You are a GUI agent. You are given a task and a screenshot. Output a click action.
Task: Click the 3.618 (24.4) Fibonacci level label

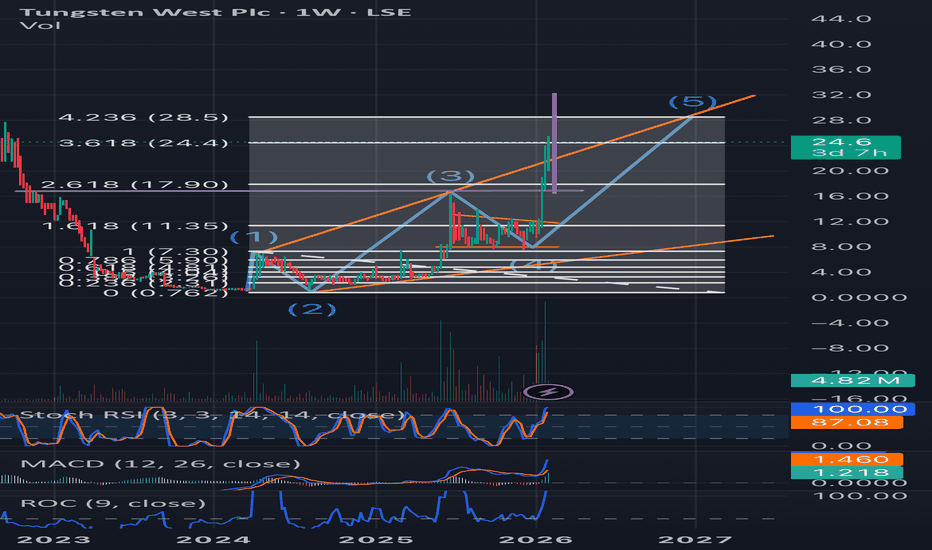pos(143,143)
